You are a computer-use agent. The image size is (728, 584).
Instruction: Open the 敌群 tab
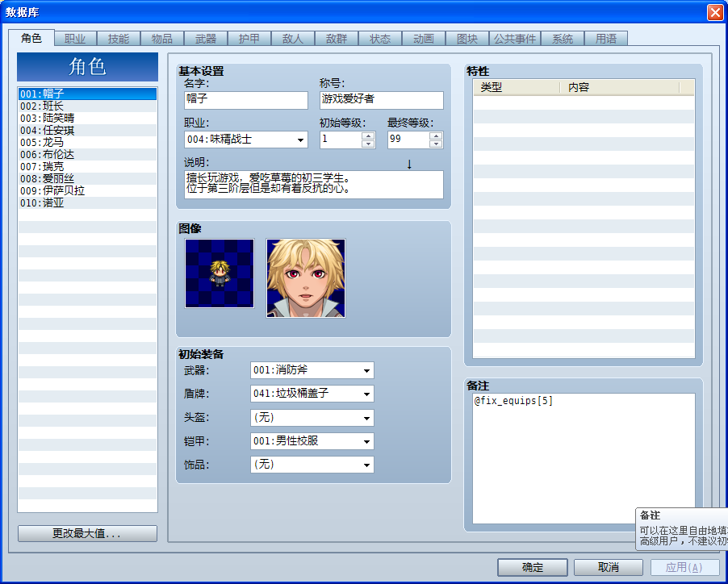336,39
